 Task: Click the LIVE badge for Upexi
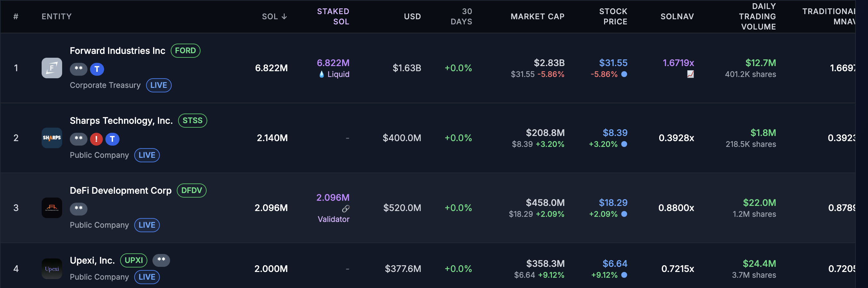point(147,277)
